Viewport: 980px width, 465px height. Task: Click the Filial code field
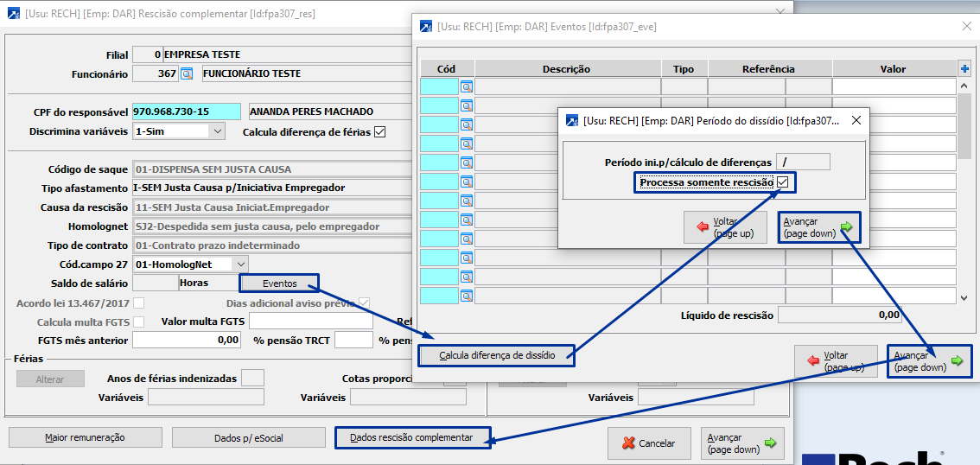click(x=148, y=54)
